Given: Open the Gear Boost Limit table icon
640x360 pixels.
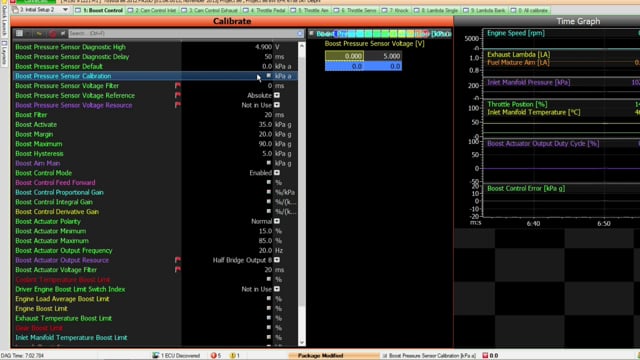Looking at the screenshot, I should (x=269, y=327).
